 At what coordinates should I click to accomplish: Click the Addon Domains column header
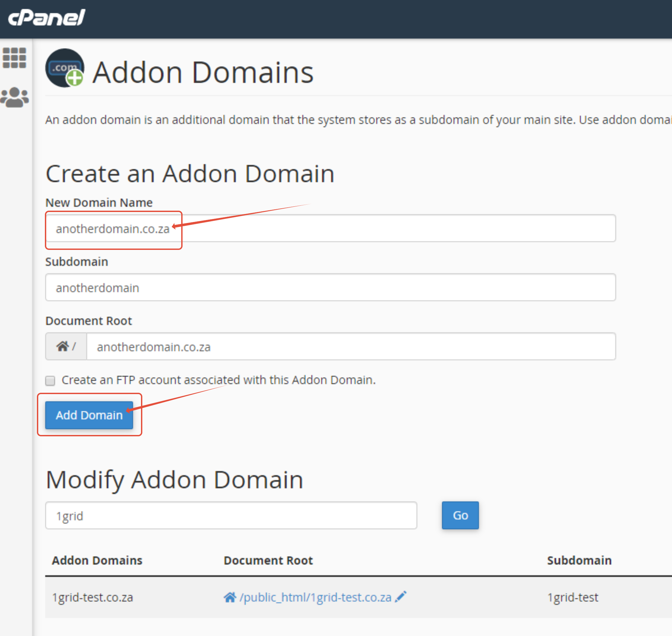pyautogui.click(x=97, y=560)
